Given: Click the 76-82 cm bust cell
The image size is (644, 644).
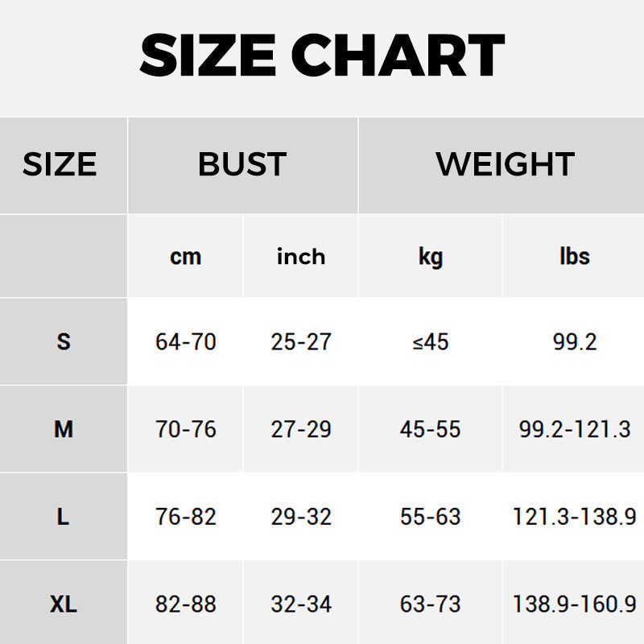Looking at the screenshot, I should 186,517.
